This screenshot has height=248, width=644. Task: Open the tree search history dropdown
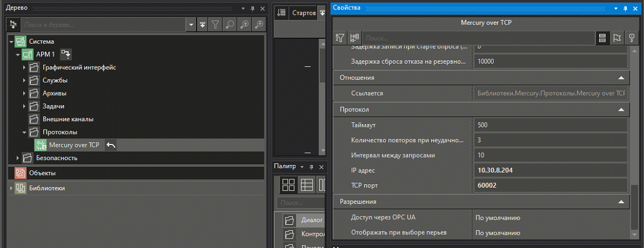[191, 24]
